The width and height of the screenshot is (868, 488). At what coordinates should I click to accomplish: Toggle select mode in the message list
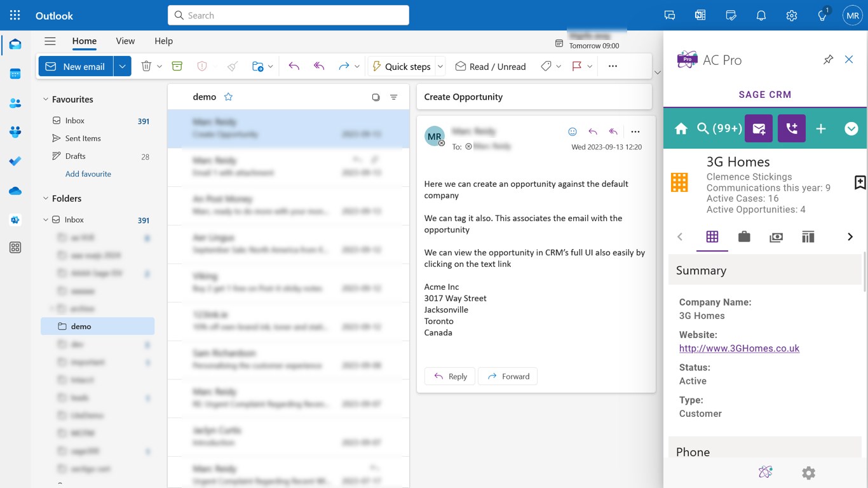pyautogui.click(x=376, y=97)
